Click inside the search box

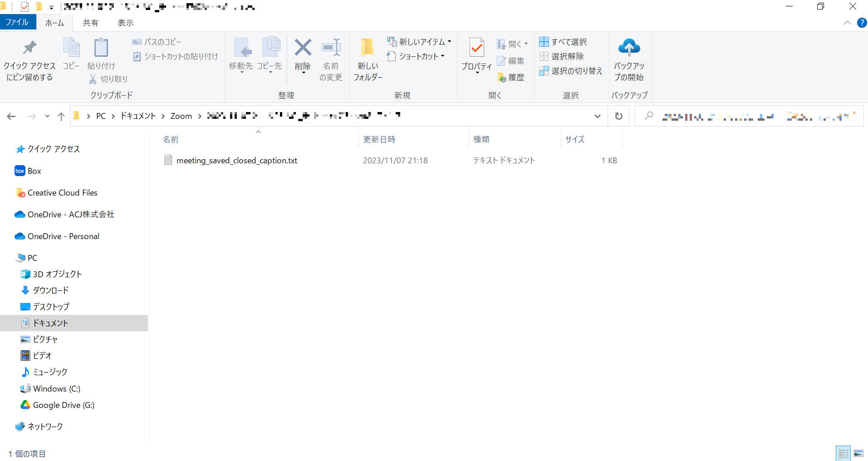(x=749, y=116)
